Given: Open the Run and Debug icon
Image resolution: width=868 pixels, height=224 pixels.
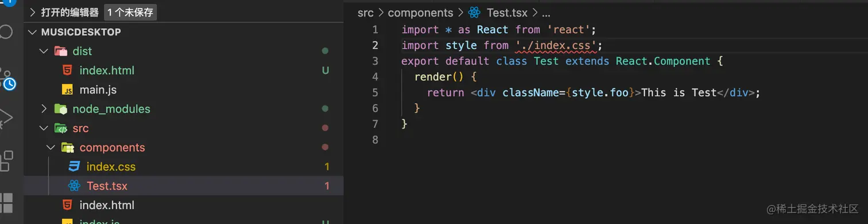Looking at the screenshot, I should (x=6, y=118).
